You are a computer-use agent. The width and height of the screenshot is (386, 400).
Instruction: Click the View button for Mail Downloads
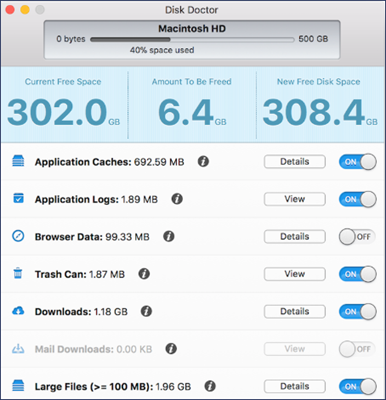(x=295, y=349)
